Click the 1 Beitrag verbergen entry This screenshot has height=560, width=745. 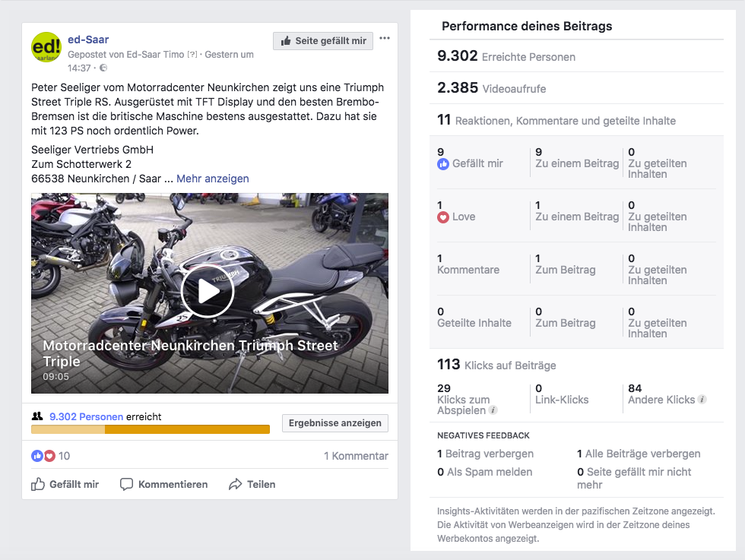coord(485,454)
